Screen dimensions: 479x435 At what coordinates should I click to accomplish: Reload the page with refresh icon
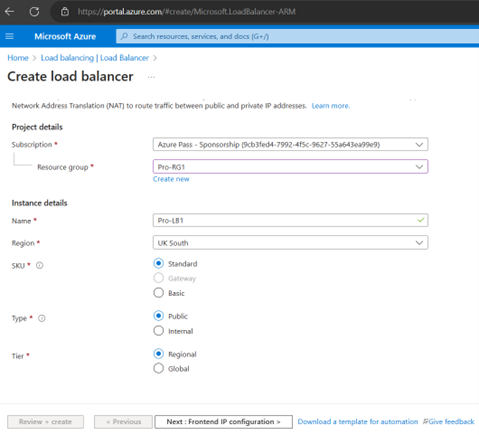[34, 12]
